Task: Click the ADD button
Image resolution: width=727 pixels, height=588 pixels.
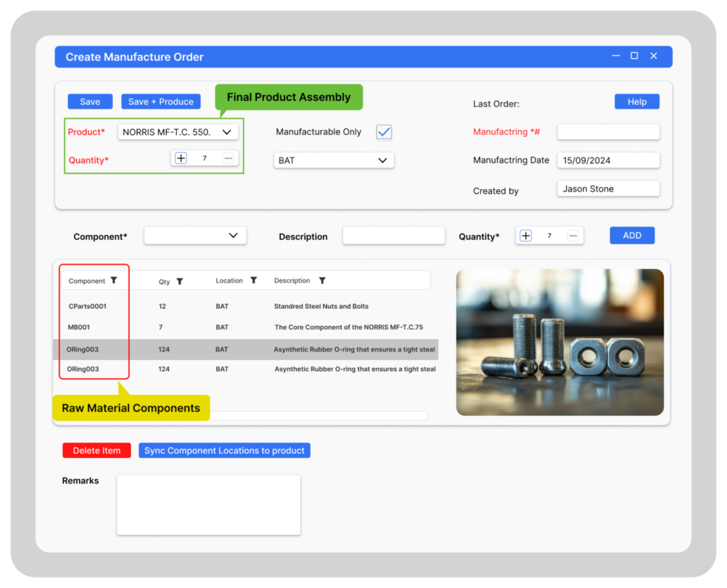Action: click(632, 236)
